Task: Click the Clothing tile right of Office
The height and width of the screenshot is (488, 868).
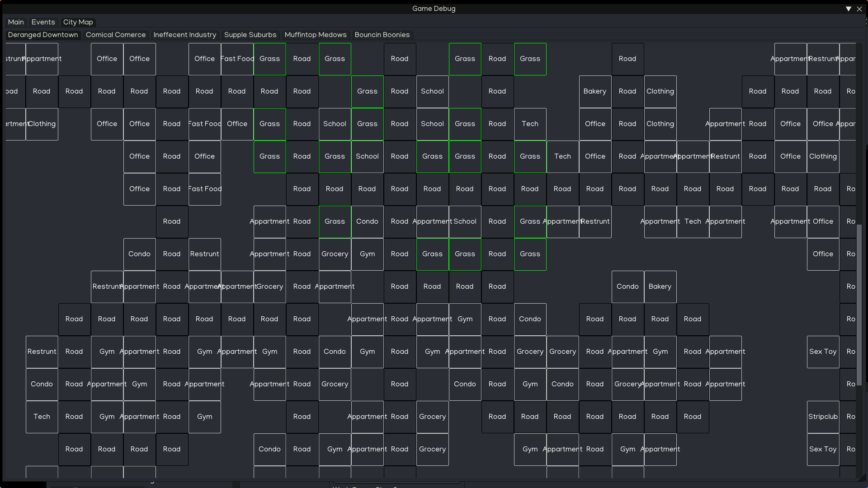Action: 823,156
